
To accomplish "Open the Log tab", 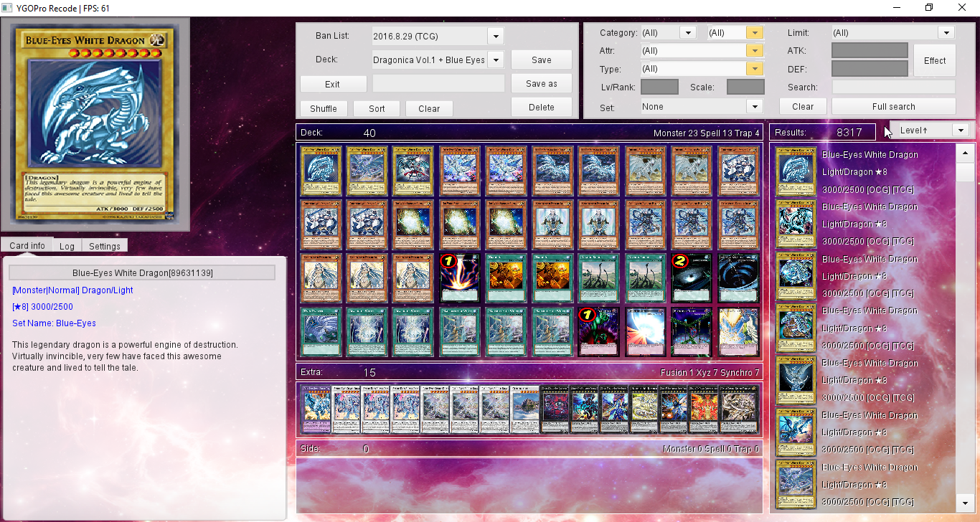I will click(67, 246).
